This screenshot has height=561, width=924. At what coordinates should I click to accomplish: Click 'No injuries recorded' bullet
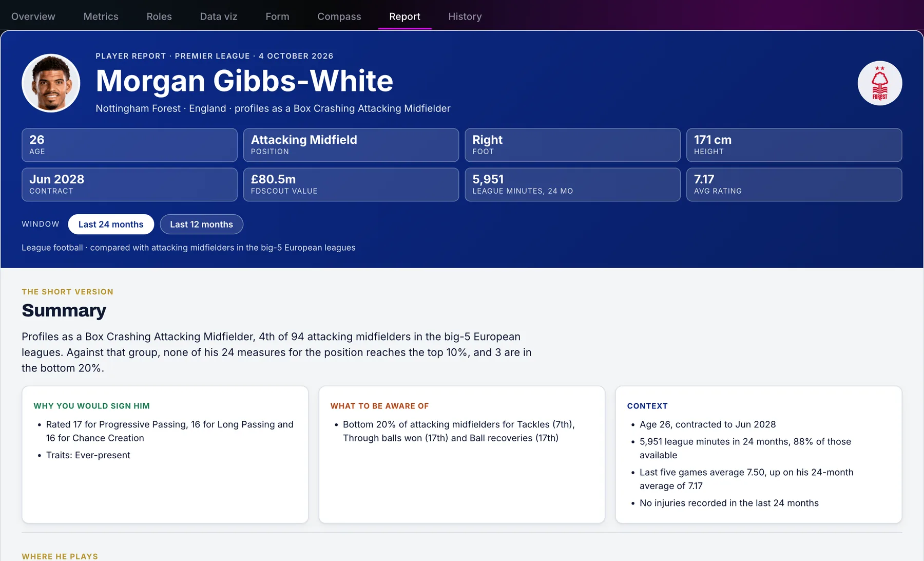pos(729,503)
